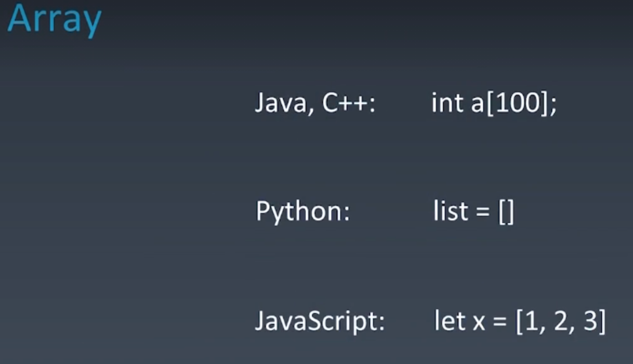633x364 pixels.
Task: Click the "list" variable name
Action: pyautogui.click(x=450, y=211)
